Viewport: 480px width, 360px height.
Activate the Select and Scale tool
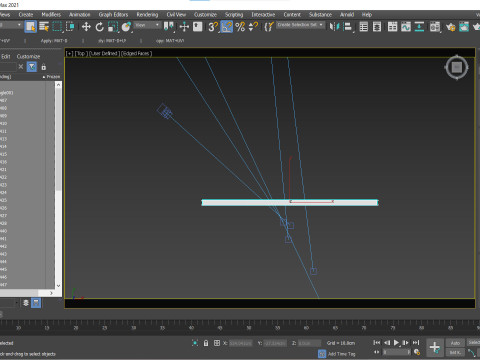pyautogui.click(x=113, y=27)
